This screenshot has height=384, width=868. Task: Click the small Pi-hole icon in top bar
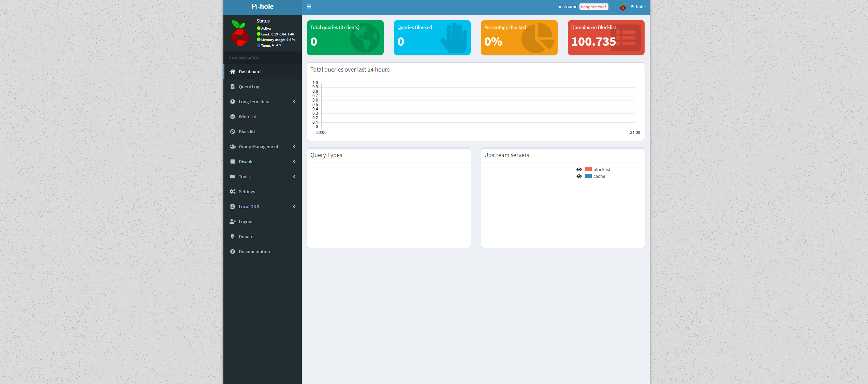[623, 7]
